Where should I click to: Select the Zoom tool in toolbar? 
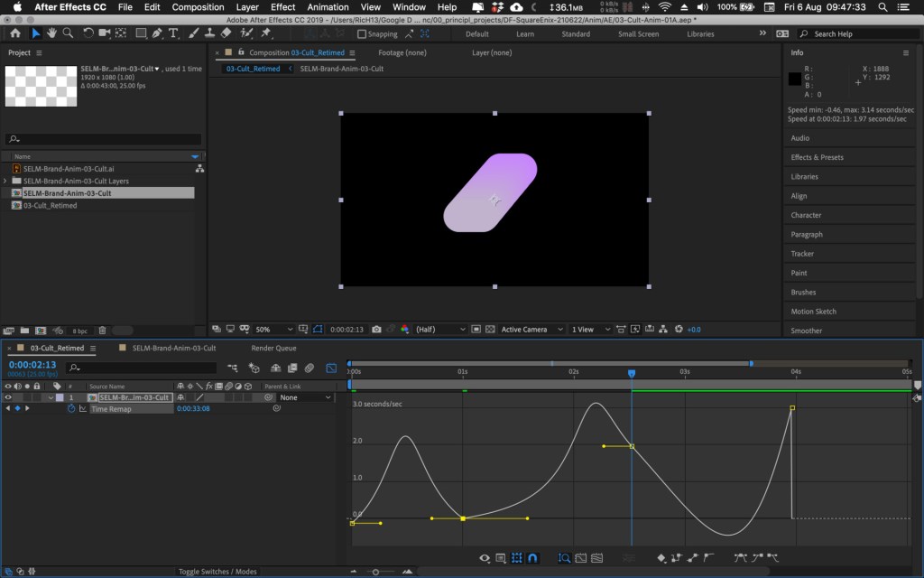click(x=68, y=33)
